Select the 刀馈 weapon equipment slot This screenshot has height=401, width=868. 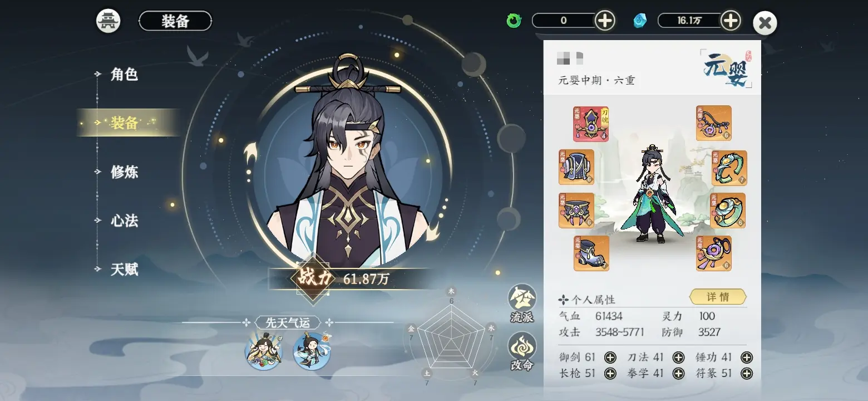[x=591, y=124]
